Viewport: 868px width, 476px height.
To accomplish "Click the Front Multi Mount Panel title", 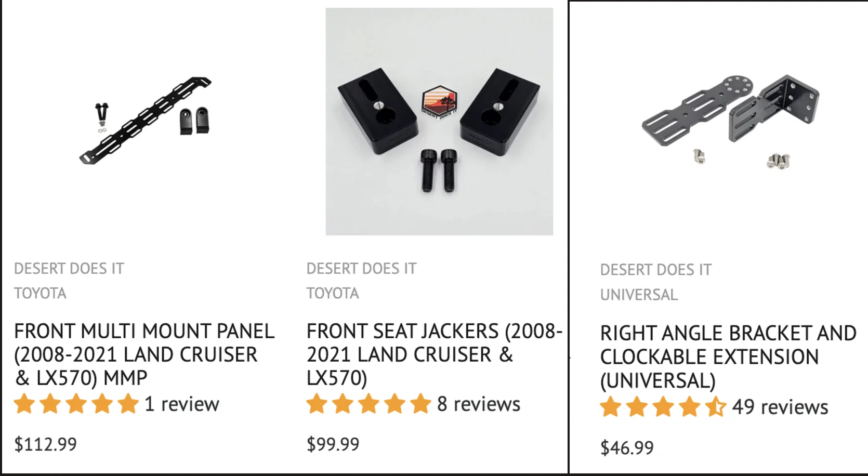I will pos(144,354).
